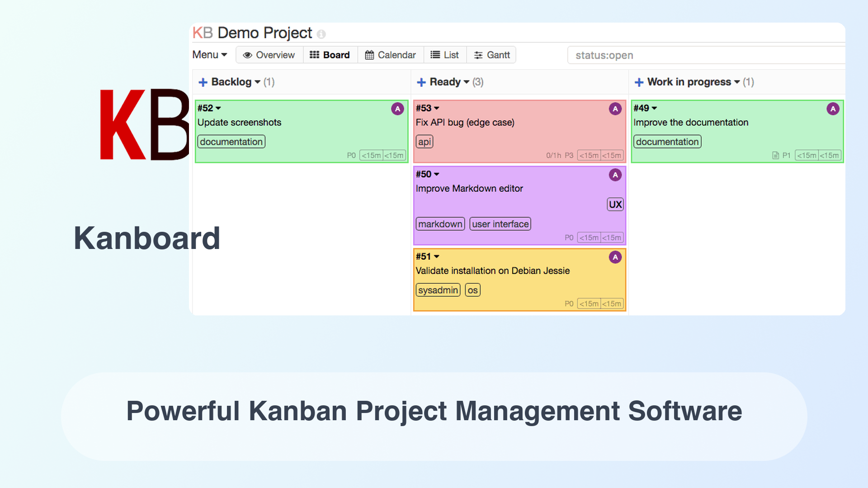Open the Improve the documentation task
This screenshot has width=868, height=488.
691,122
